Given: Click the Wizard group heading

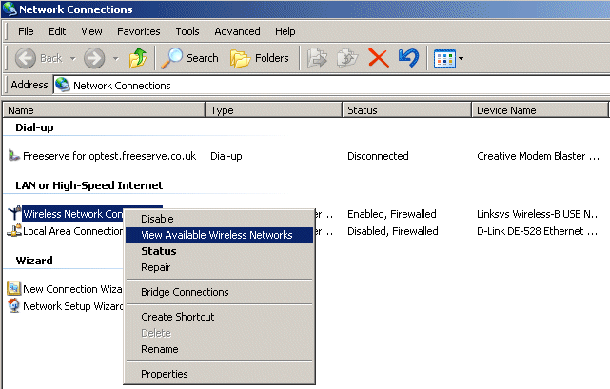Looking at the screenshot, I should click(x=34, y=260).
